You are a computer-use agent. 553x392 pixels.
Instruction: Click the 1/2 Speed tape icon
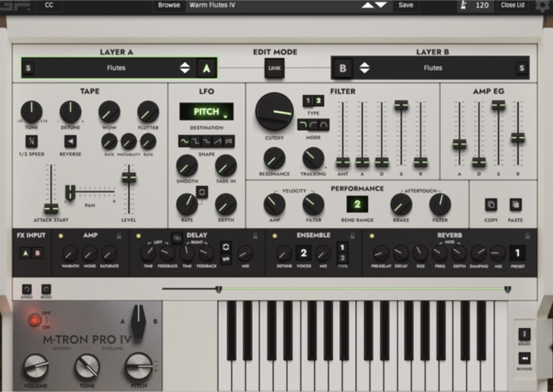[x=31, y=141]
